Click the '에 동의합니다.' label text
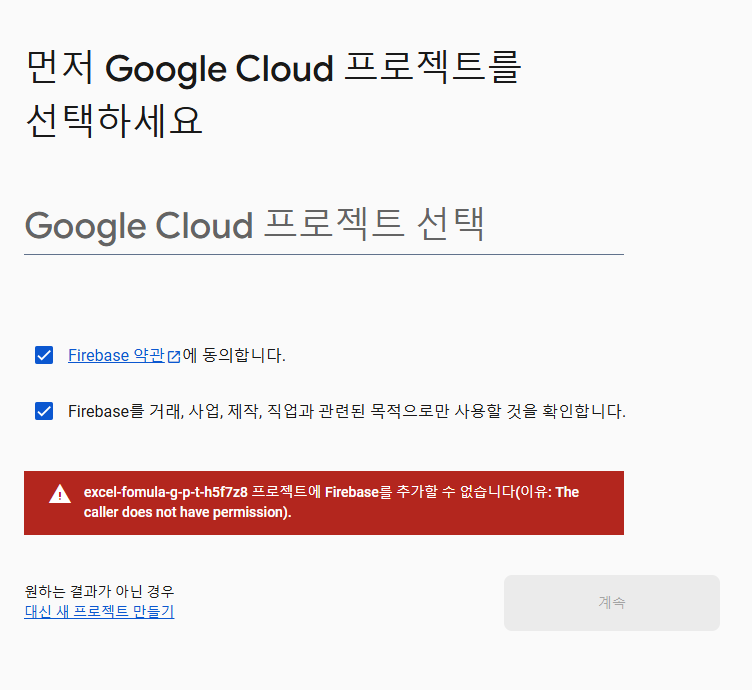Viewport: 752px width, 690px height. (x=234, y=355)
